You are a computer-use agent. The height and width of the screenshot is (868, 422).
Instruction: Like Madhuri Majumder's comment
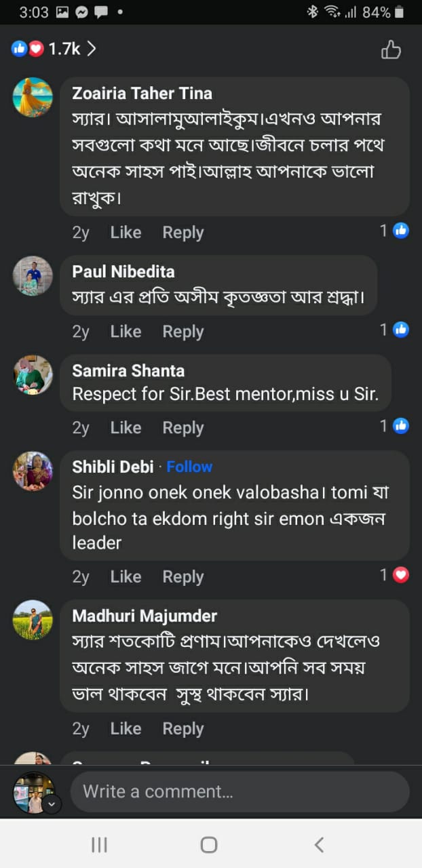(x=126, y=729)
